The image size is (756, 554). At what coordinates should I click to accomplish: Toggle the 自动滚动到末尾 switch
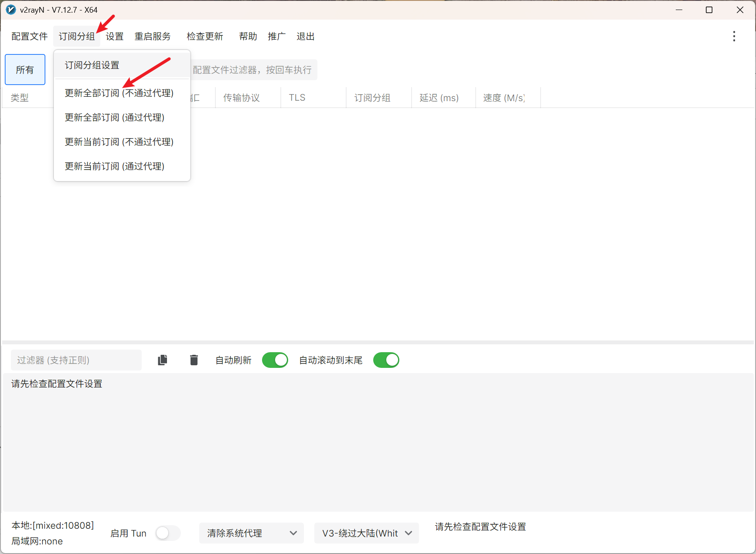[386, 360]
